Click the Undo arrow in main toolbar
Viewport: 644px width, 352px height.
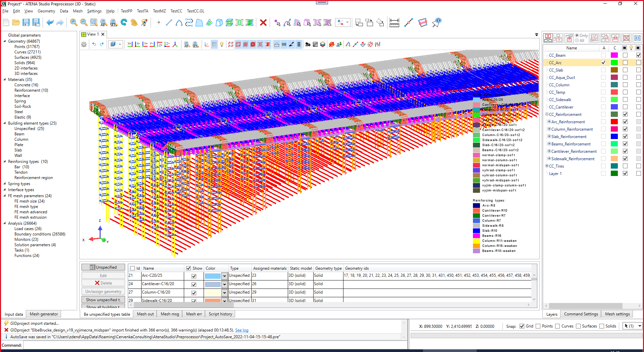50,23
